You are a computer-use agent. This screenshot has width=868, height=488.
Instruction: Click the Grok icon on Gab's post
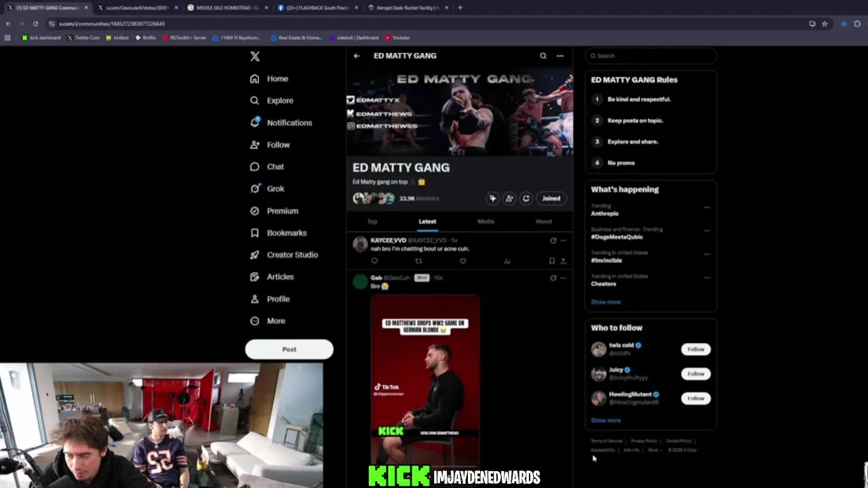553,278
